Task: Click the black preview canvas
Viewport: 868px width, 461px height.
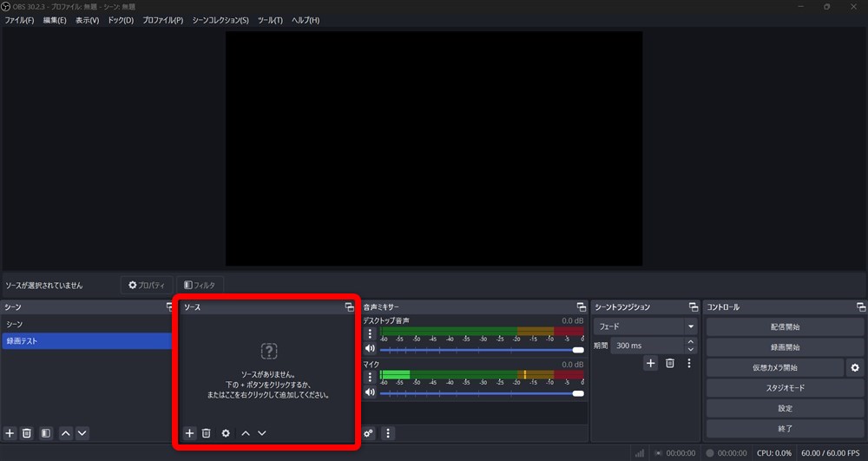Action: click(434, 148)
